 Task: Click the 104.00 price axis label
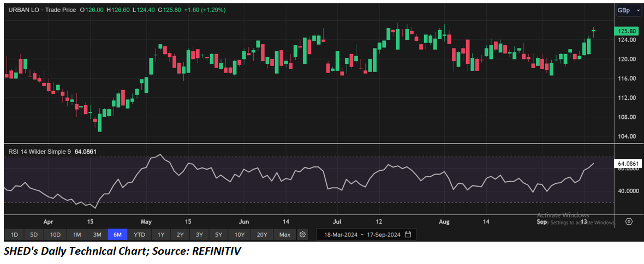pyautogui.click(x=628, y=136)
